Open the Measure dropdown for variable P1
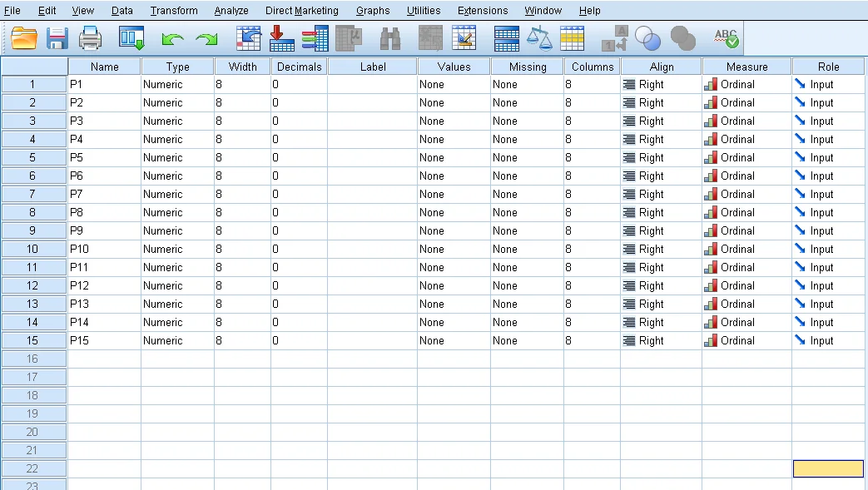The image size is (868, 490). click(x=746, y=84)
